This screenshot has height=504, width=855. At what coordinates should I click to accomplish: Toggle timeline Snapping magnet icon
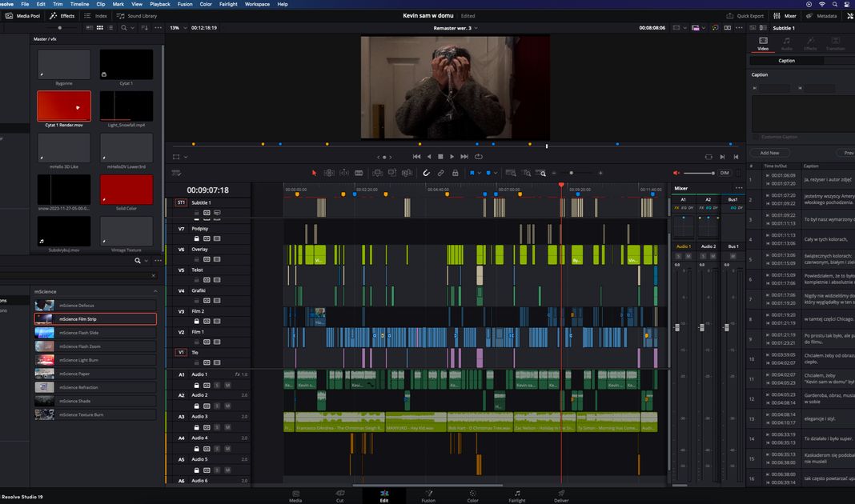[427, 173]
